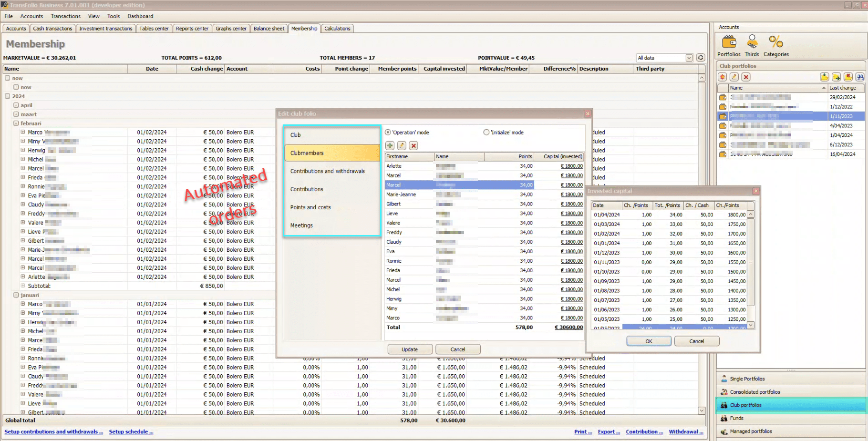Collapse the 2024 tree node
The image size is (868, 441).
click(8, 96)
